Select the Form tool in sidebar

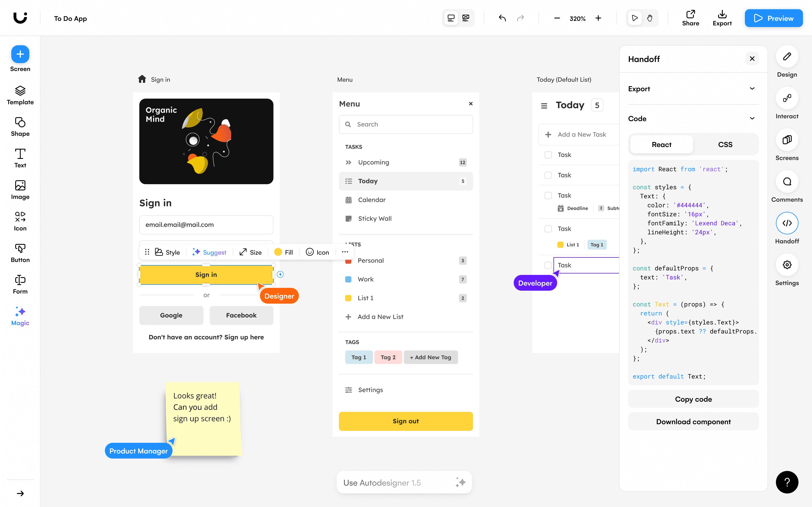[20, 284]
